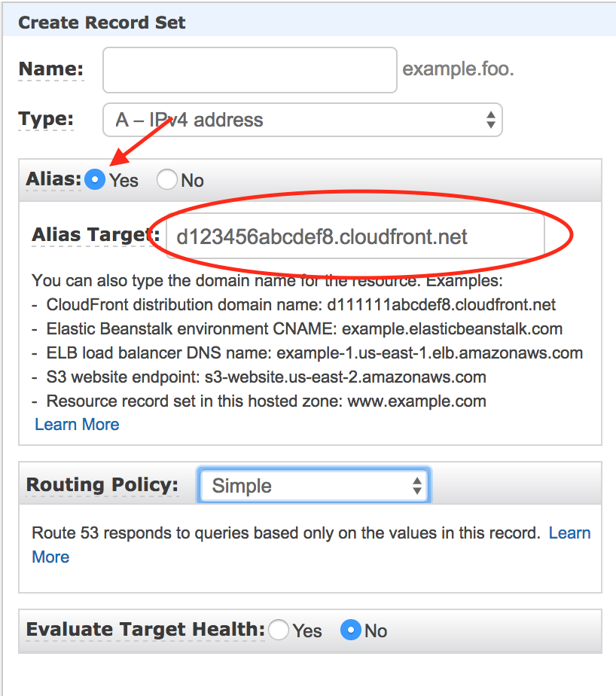Click the Elastic Beanstalk environment CNAME example
The width and height of the screenshot is (616, 696).
(304, 329)
